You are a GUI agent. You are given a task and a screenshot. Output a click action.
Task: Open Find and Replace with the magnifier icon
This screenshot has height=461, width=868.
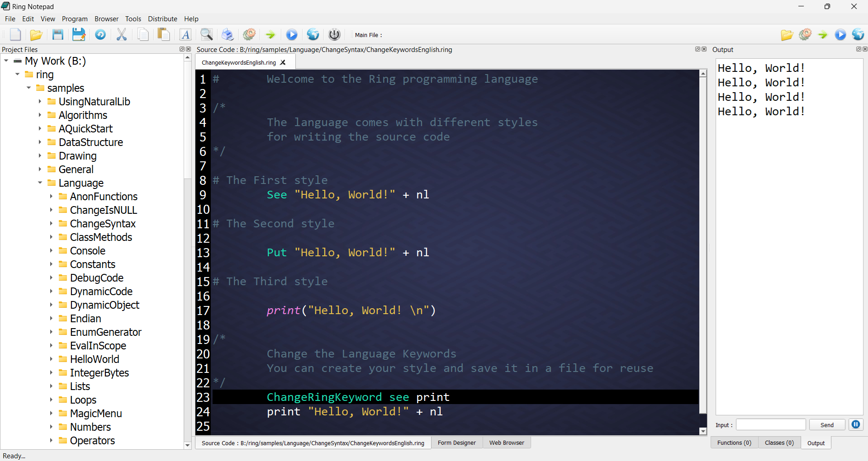pyautogui.click(x=207, y=35)
